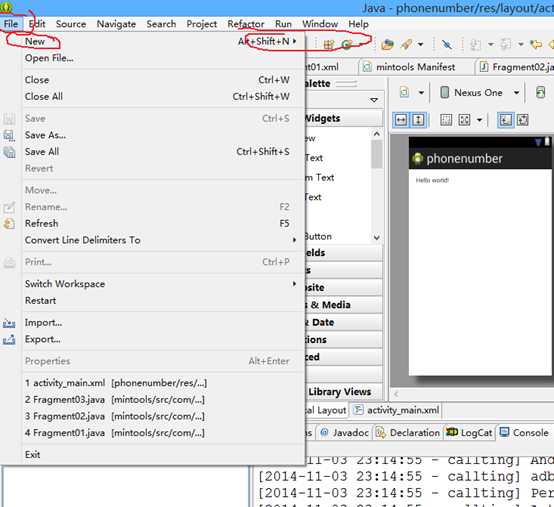The height and width of the screenshot is (507, 554).
Task: Toggle the baseline alignment button
Action: click(505, 120)
